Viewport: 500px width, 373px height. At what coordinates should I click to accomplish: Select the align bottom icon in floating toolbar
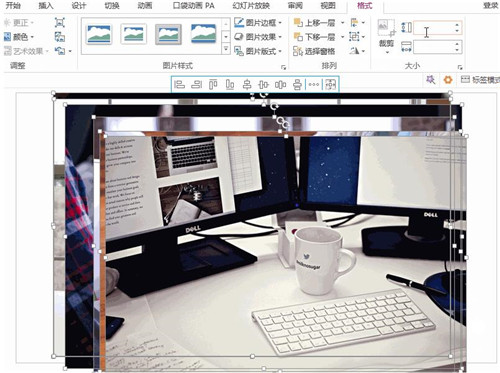230,85
